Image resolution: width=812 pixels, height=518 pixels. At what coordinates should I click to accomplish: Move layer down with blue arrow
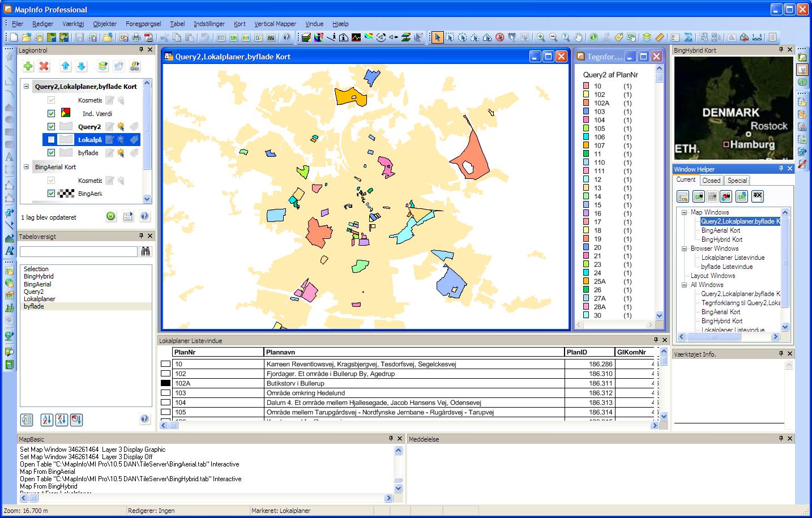[x=82, y=66]
